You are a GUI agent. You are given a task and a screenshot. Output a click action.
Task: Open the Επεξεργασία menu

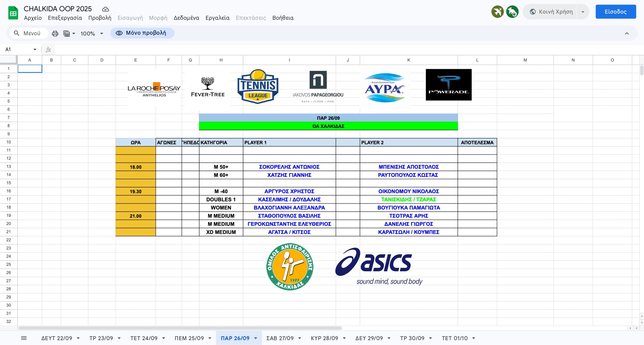pos(65,18)
